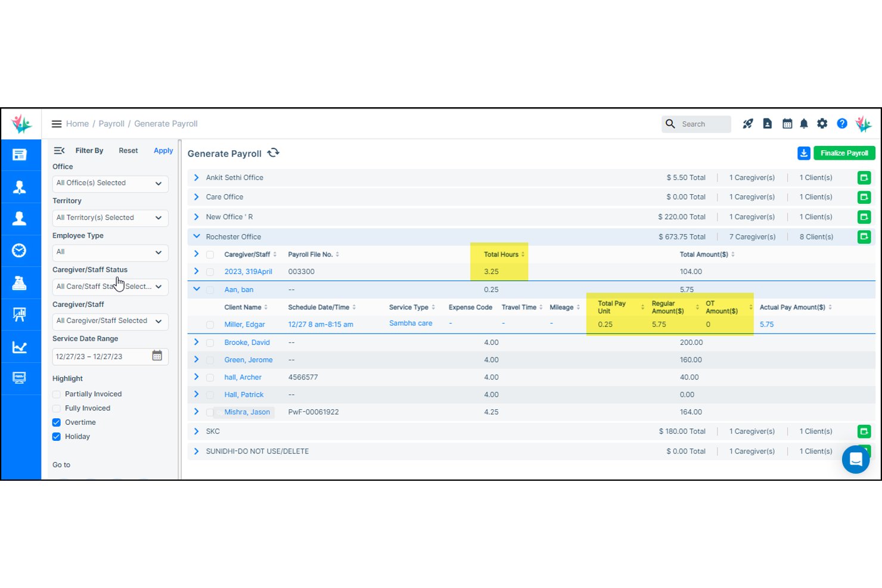Image resolution: width=882 pixels, height=588 pixels.
Task: Open the help question mark icon
Action: [842, 124]
